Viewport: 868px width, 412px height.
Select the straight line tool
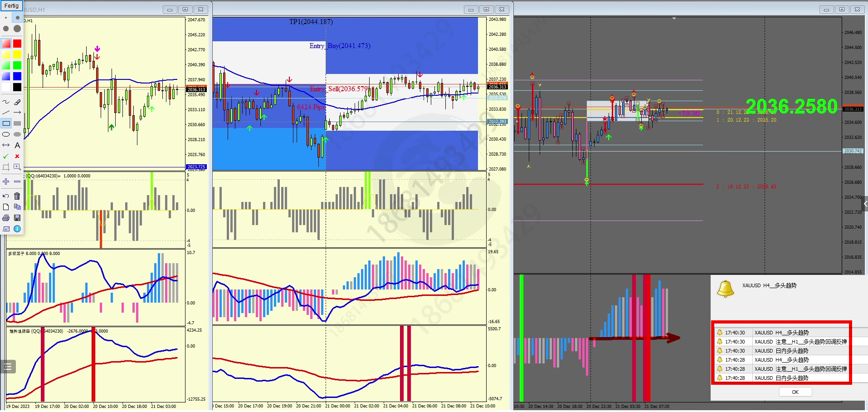(x=6, y=113)
